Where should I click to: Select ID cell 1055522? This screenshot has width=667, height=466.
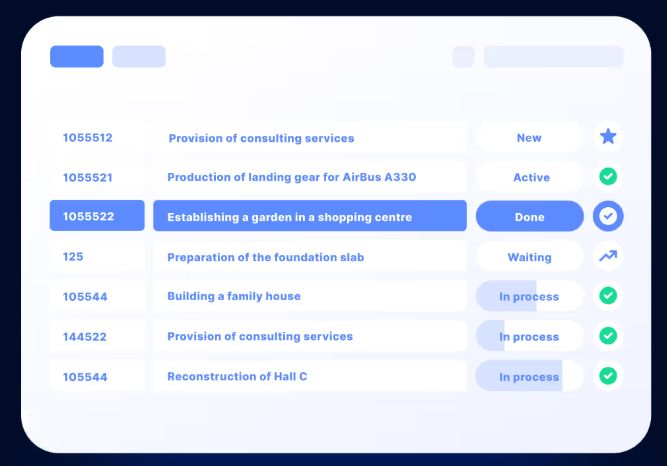pos(97,216)
